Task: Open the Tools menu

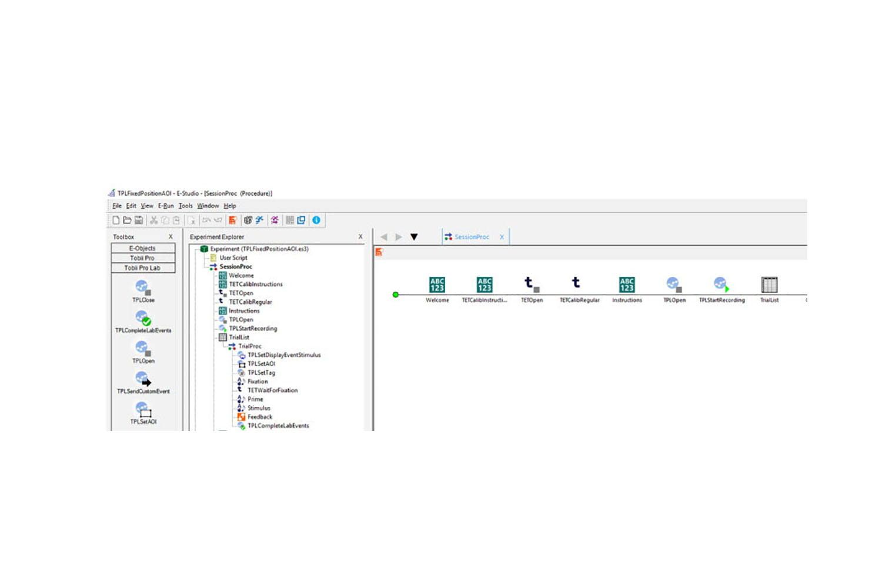Action: pyautogui.click(x=186, y=206)
